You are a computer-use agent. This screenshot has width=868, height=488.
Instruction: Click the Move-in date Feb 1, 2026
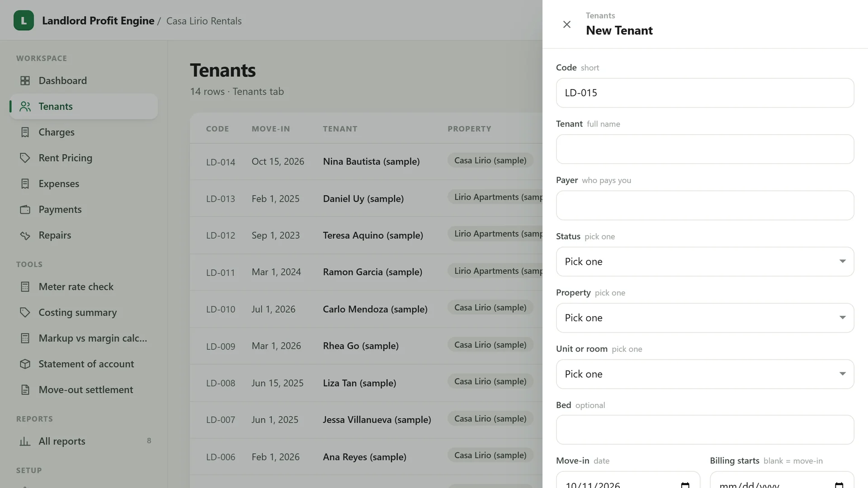(x=275, y=457)
